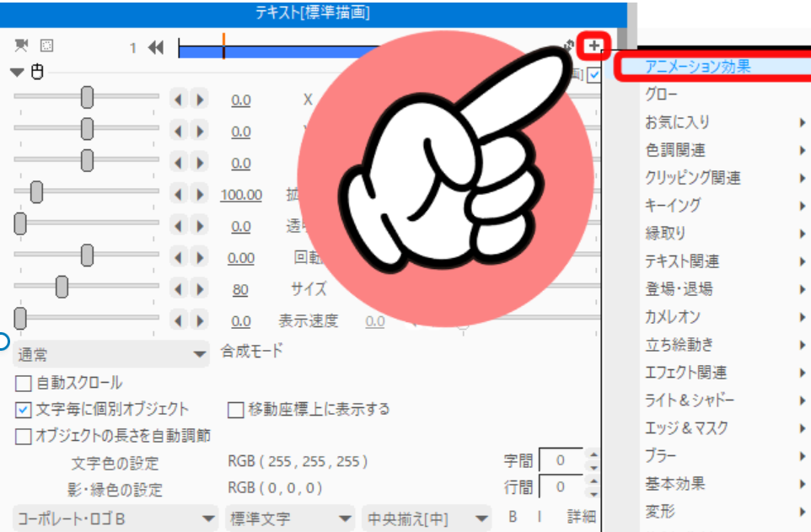The width and height of the screenshot is (811, 532).
Task: Enable 移動座標上に表示する checkbox
Action: coord(235,410)
